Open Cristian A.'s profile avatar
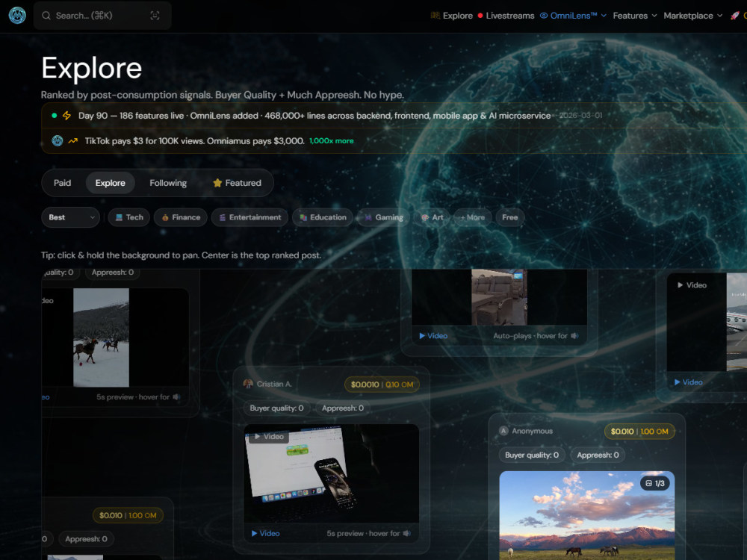This screenshot has height=560, width=747. (x=248, y=384)
